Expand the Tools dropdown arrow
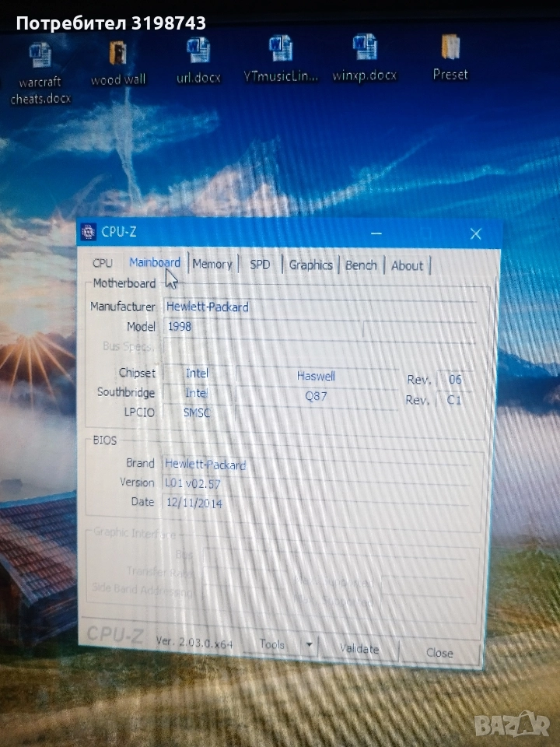560x747 pixels. click(309, 645)
